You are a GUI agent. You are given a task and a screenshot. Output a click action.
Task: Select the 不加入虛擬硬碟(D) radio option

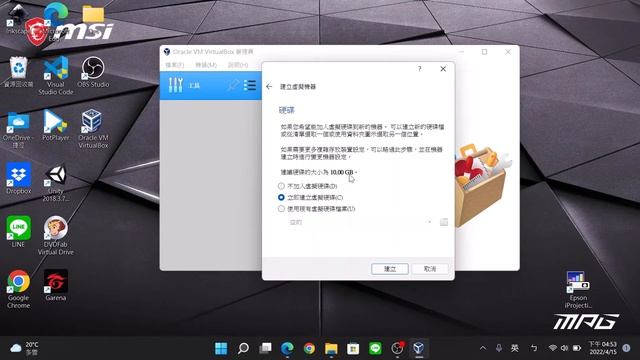308,186
